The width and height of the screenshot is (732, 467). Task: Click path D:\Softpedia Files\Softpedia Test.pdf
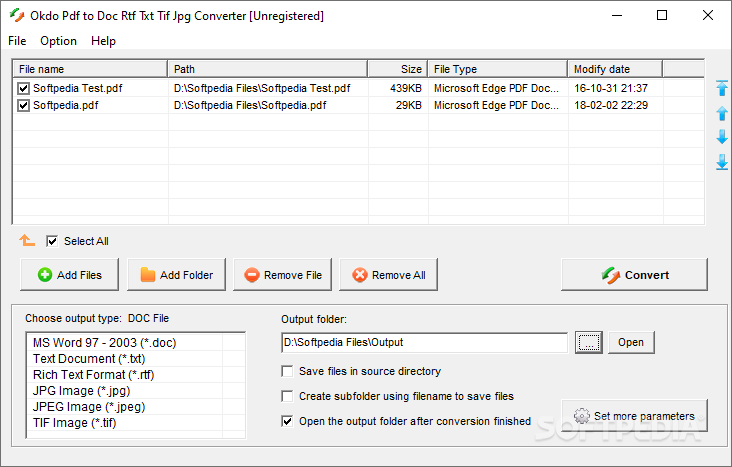pos(262,88)
